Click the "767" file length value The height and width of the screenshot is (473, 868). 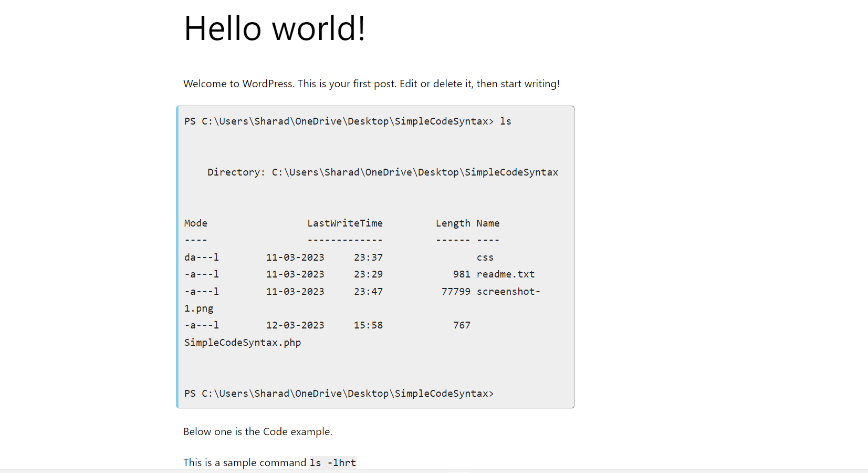pyautogui.click(x=462, y=325)
